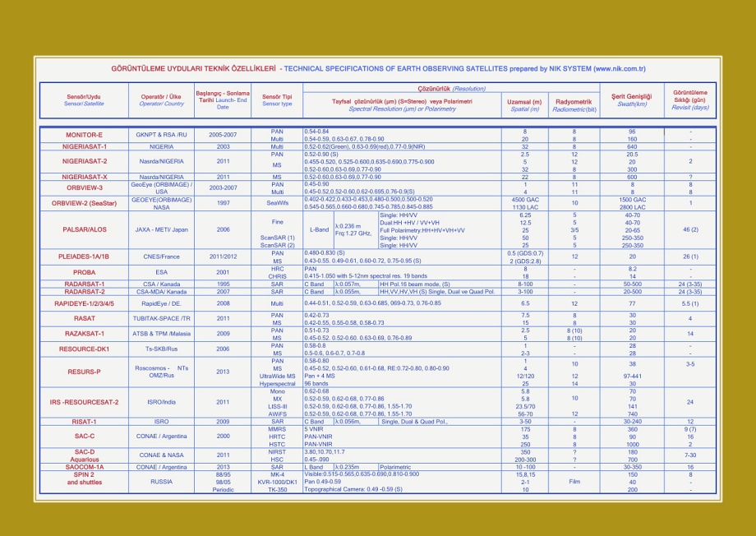
Task: Select the Görüntüleme Sıklığı revisit header
Action: 689,100
